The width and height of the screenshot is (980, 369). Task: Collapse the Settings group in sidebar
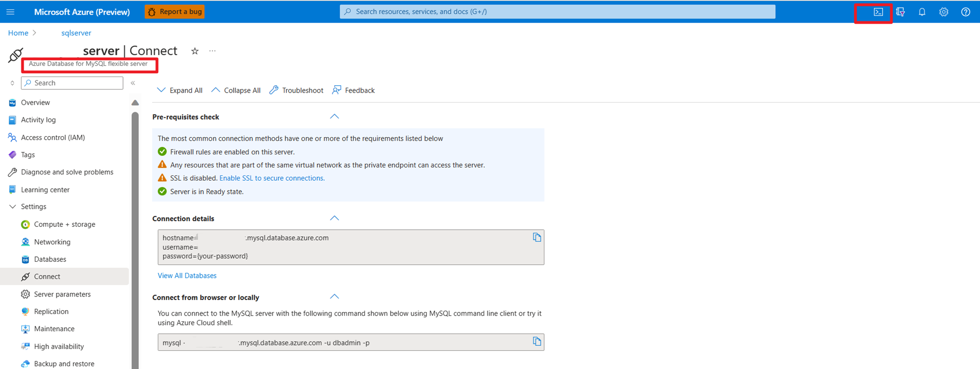(12, 207)
